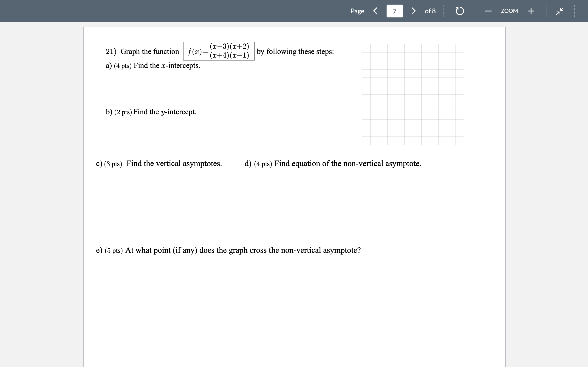The height and width of the screenshot is (367, 588).
Task: Click the blank graphing grid
Action: click(x=413, y=95)
